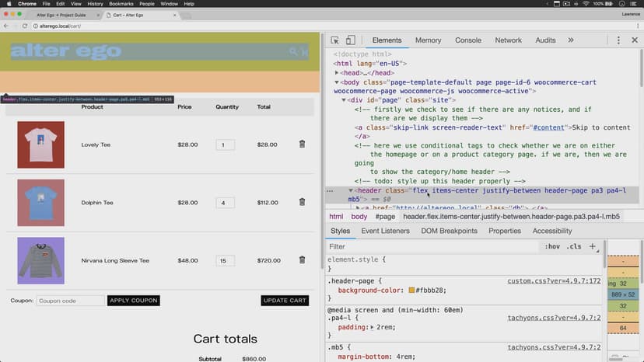Click the Update Cart button
644x362 pixels.
click(285, 301)
